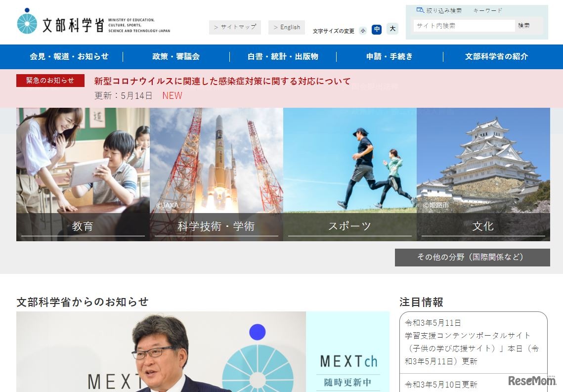
Task: Switch to the English site
Action: 287,27
